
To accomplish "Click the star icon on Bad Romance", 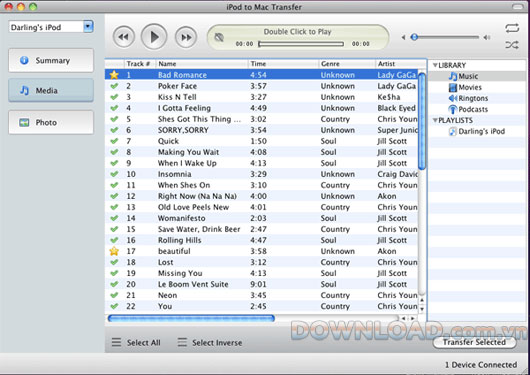I will click(x=114, y=75).
